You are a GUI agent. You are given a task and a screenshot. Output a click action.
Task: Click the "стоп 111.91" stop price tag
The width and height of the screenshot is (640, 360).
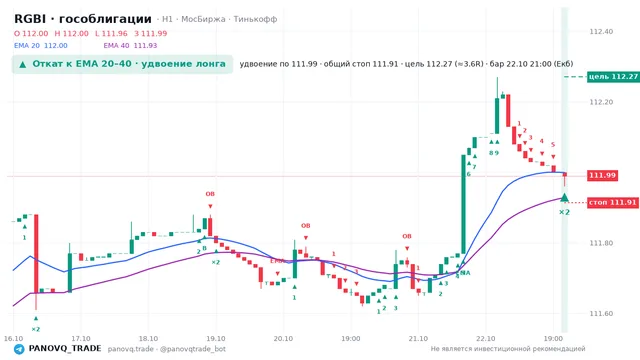click(x=613, y=202)
